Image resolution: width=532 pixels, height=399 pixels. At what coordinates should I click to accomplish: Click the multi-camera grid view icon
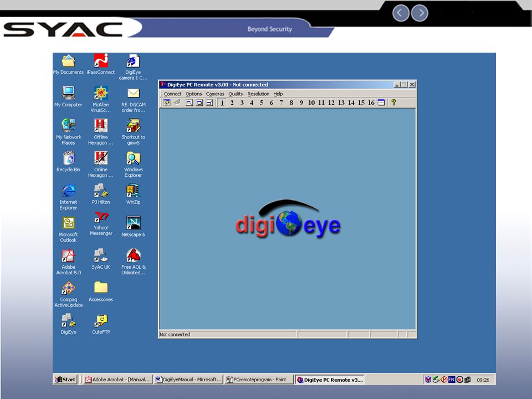point(381,103)
